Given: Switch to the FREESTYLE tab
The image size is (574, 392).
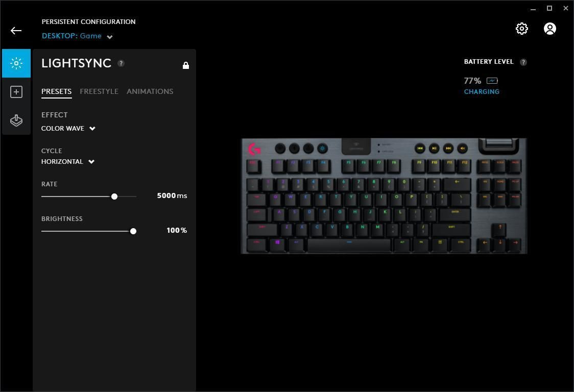Looking at the screenshot, I should [x=99, y=91].
